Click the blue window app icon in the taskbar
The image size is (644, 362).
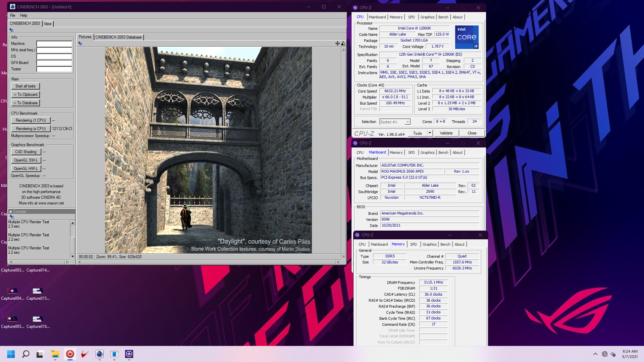coord(114,354)
